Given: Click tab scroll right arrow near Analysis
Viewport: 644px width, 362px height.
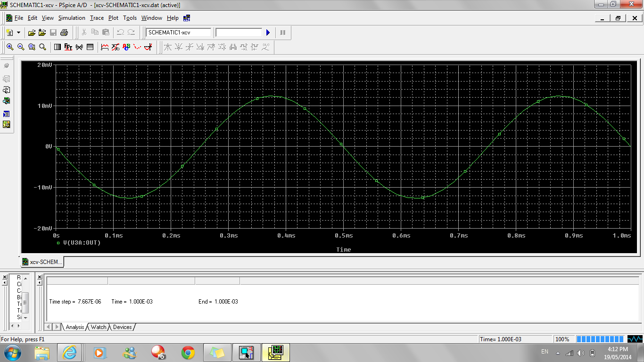Looking at the screenshot, I should 57,327.
